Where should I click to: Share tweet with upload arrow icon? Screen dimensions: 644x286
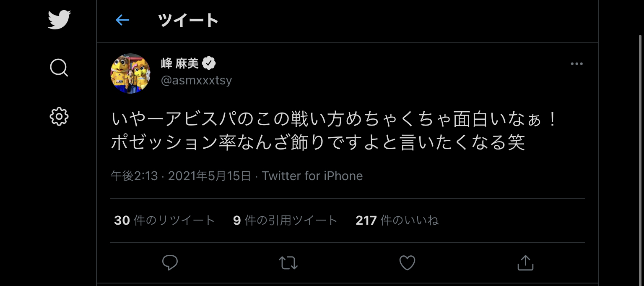pos(525,263)
